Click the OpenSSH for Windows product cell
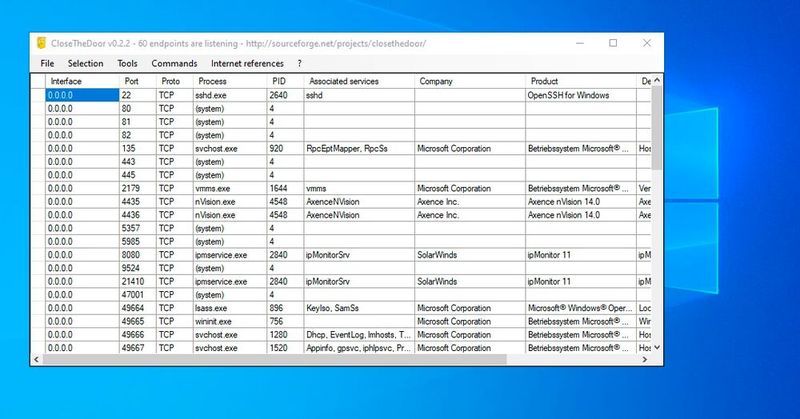 581,95
